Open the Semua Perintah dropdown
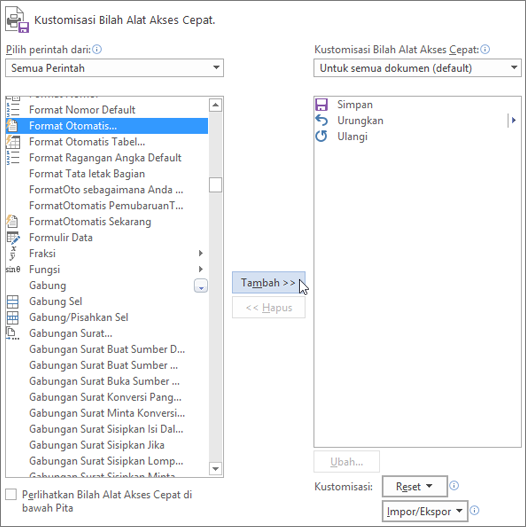The image size is (526, 527). tap(114, 68)
